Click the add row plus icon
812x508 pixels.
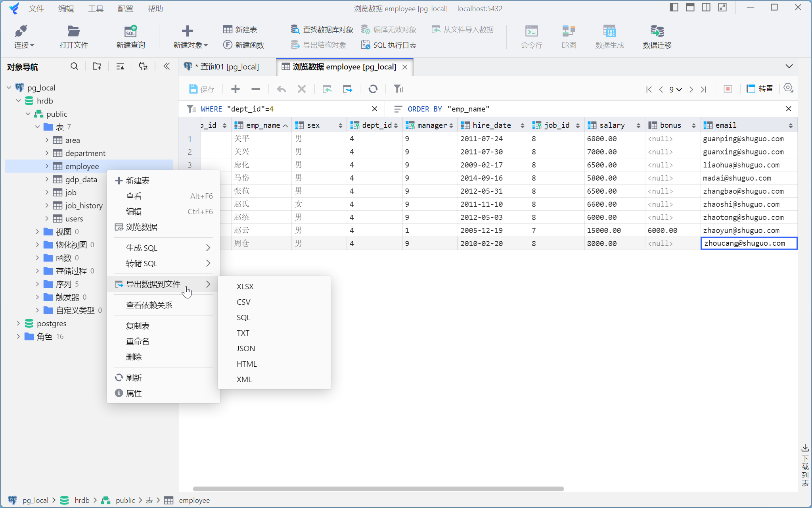(x=236, y=89)
